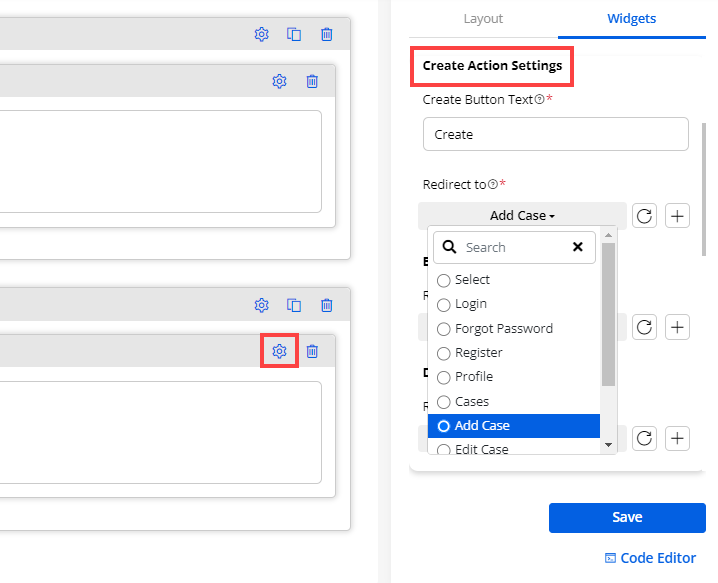This screenshot has height=583, width=718.
Task: Click the topmost row's duplicate copy icon
Action: click(x=294, y=34)
